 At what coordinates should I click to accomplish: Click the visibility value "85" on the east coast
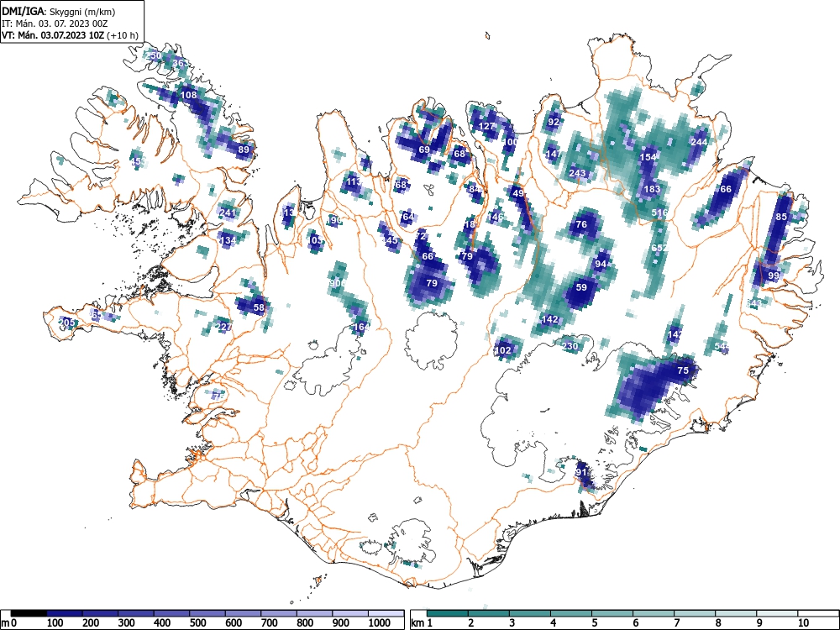[x=781, y=217]
